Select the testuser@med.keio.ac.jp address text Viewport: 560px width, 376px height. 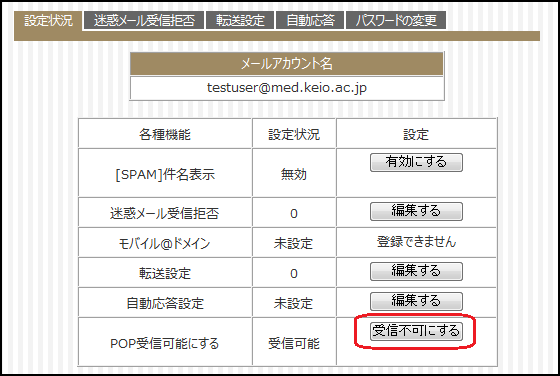[x=287, y=88]
